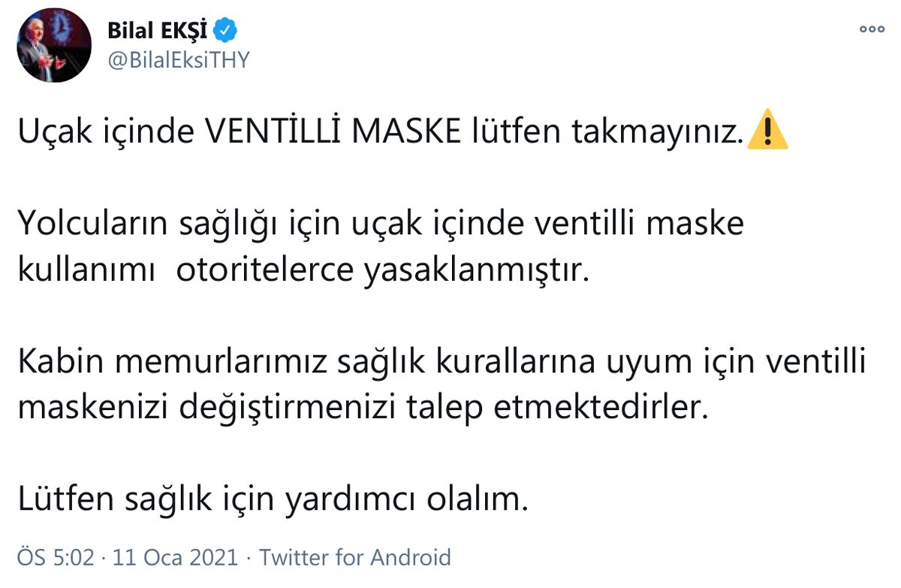This screenshot has width=901, height=588.
Task: Click the date 11 Oca 2021
Action: 175,558
